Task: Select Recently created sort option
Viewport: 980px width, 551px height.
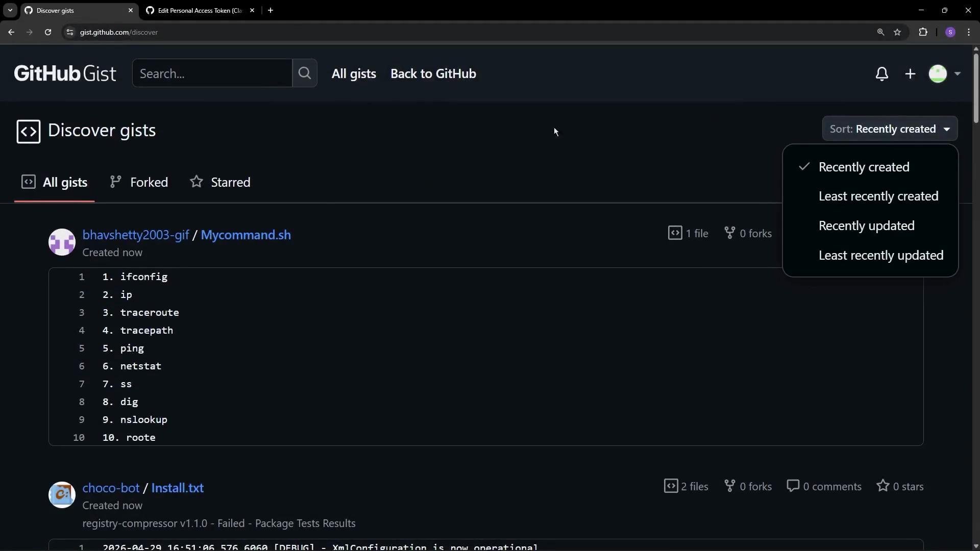Action: point(870,167)
